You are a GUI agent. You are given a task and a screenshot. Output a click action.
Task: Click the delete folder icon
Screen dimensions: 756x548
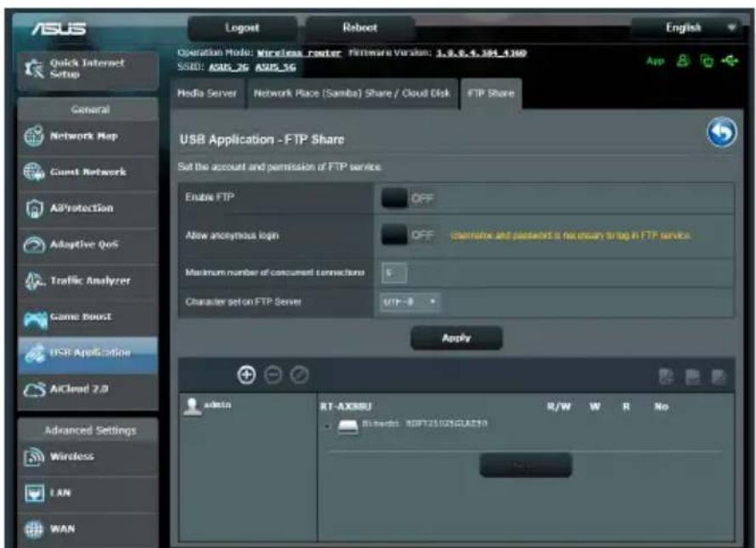[x=693, y=376]
